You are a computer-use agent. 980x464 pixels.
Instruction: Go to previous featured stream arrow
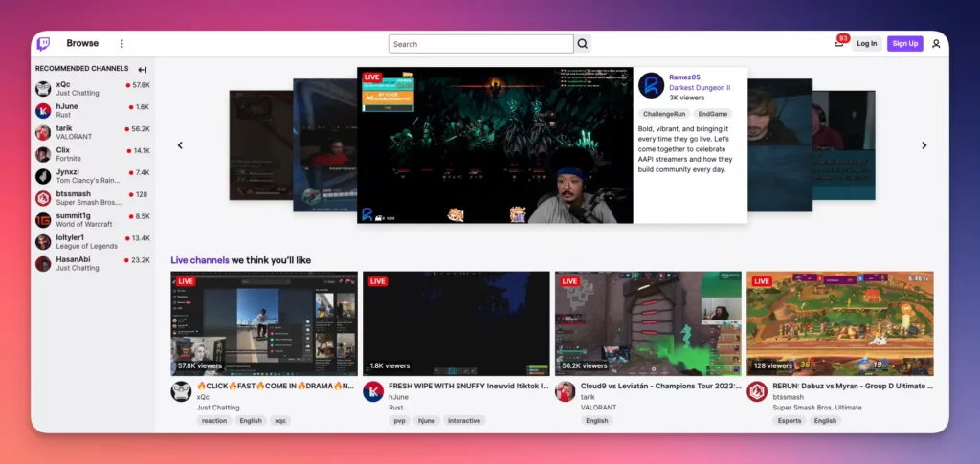click(x=180, y=145)
